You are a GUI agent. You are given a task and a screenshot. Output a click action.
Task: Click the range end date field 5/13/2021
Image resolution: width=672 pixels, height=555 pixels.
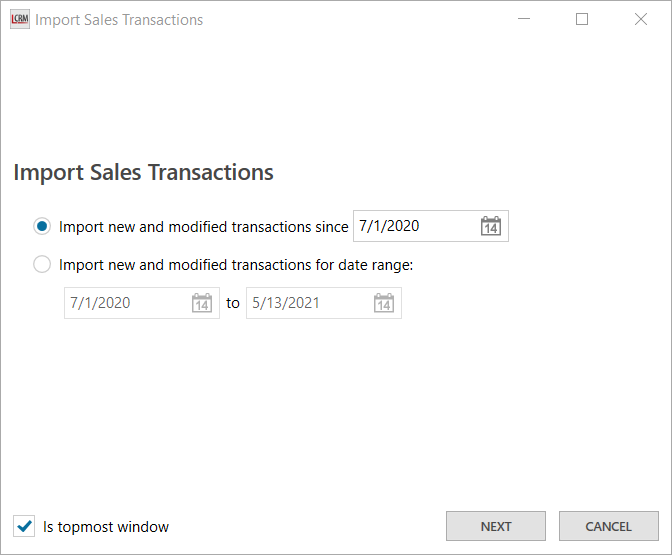pos(307,303)
